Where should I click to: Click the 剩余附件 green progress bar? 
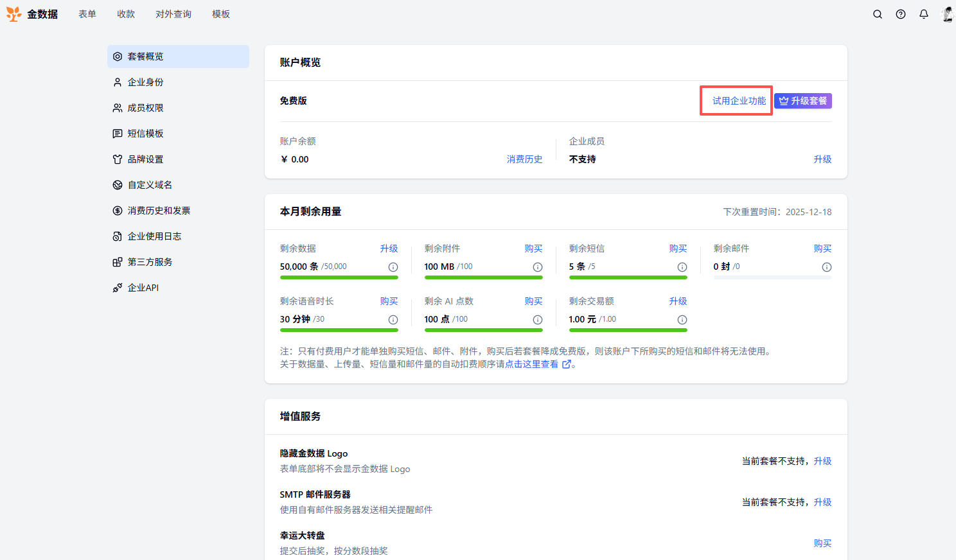pos(483,277)
